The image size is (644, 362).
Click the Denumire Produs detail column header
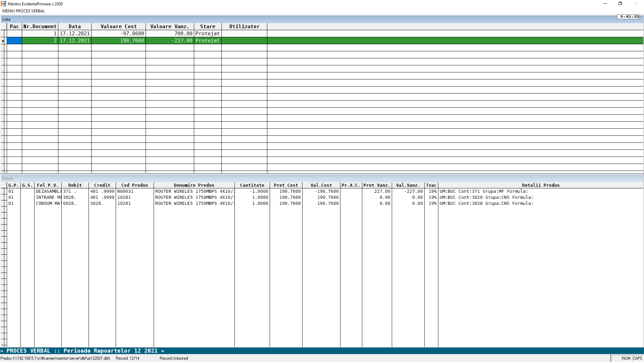(x=194, y=185)
